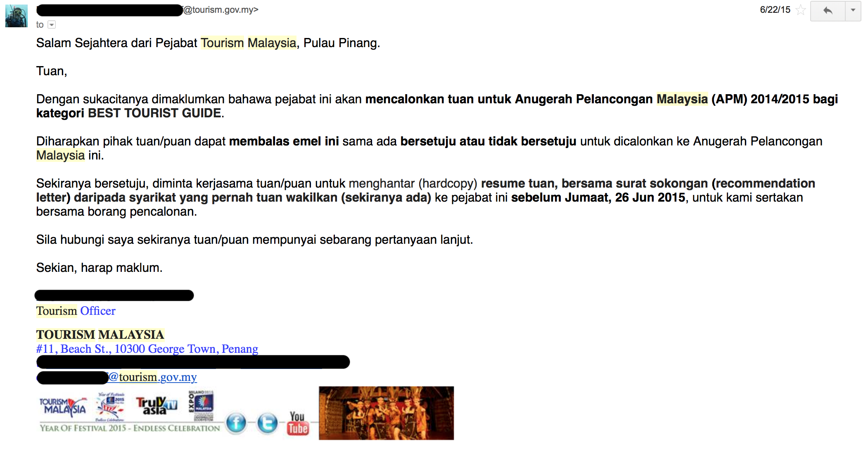Reply to the email with arrow button
Image resolution: width=868 pixels, height=452 pixels.
828,11
